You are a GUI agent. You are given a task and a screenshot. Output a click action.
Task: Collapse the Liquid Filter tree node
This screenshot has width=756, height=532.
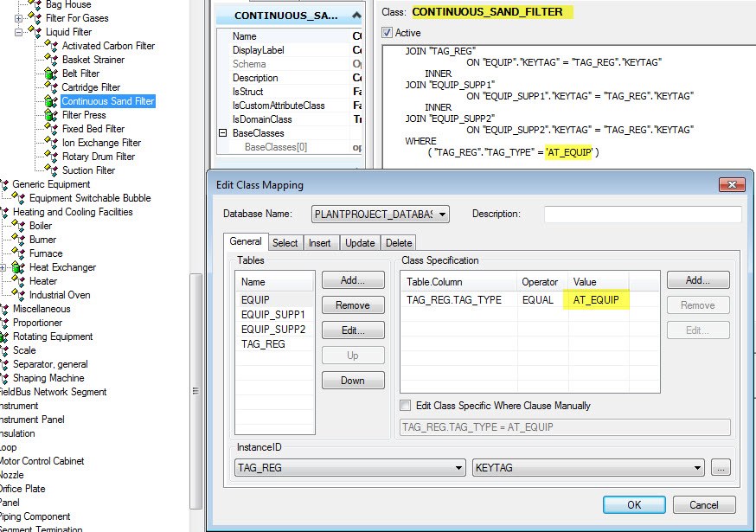[x=18, y=32]
